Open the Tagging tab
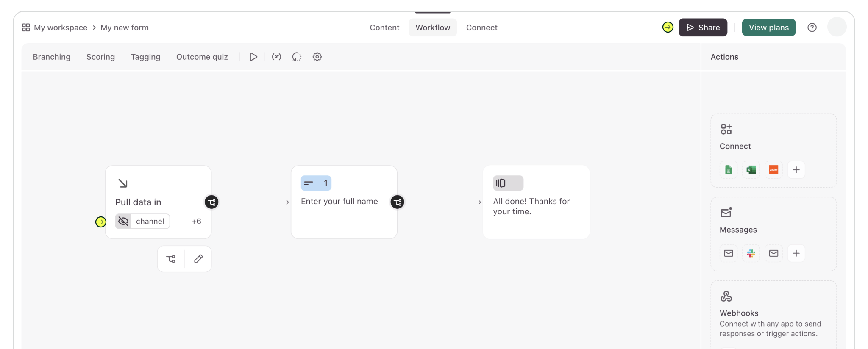Screen dimensions: 868x349 (145, 57)
